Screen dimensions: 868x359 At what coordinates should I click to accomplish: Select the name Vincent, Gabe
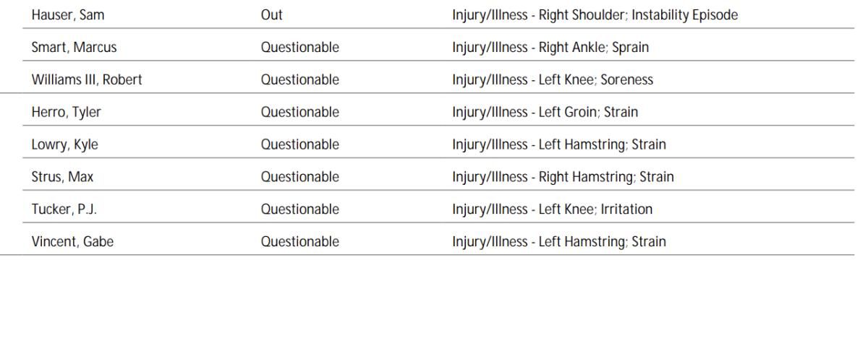coord(72,242)
